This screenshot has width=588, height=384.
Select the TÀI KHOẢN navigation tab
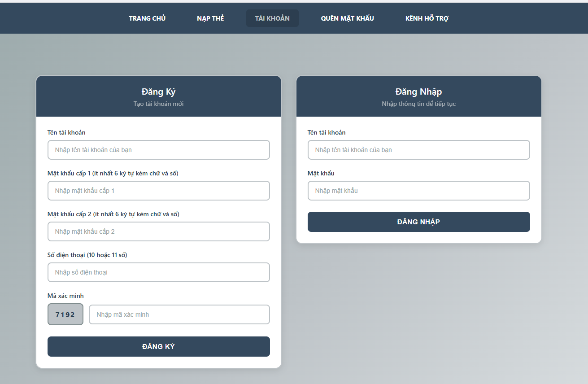(272, 18)
